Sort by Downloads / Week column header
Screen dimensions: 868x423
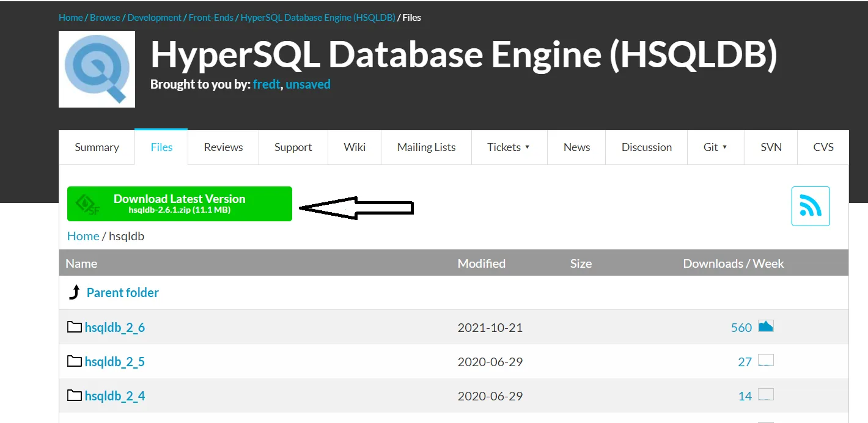[x=734, y=263]
